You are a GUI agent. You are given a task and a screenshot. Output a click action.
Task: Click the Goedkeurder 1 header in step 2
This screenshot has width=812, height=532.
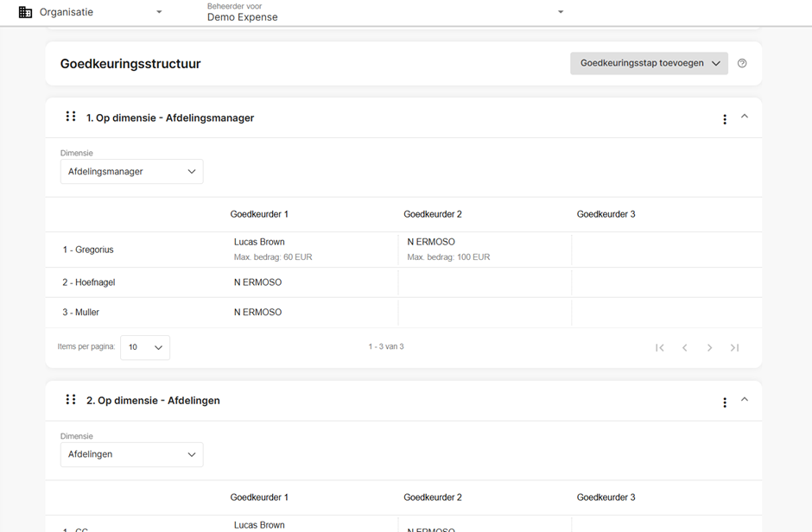coord(259,497)
